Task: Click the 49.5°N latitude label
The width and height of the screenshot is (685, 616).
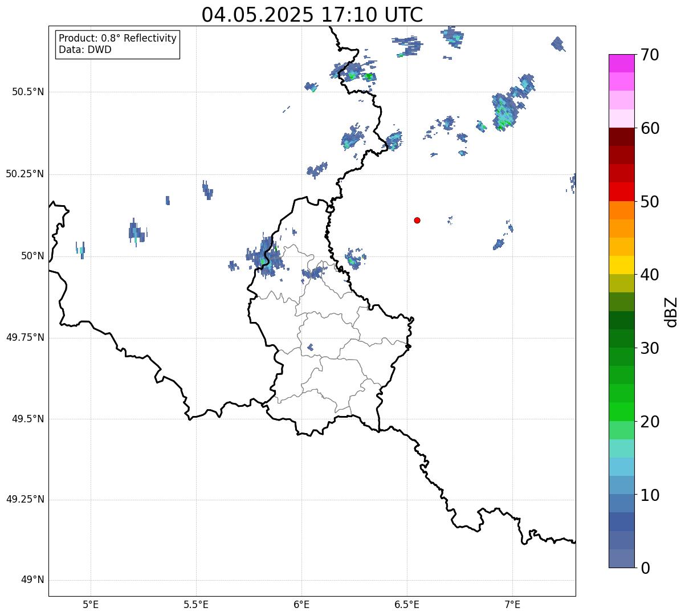Action: [x=28, y=419]
